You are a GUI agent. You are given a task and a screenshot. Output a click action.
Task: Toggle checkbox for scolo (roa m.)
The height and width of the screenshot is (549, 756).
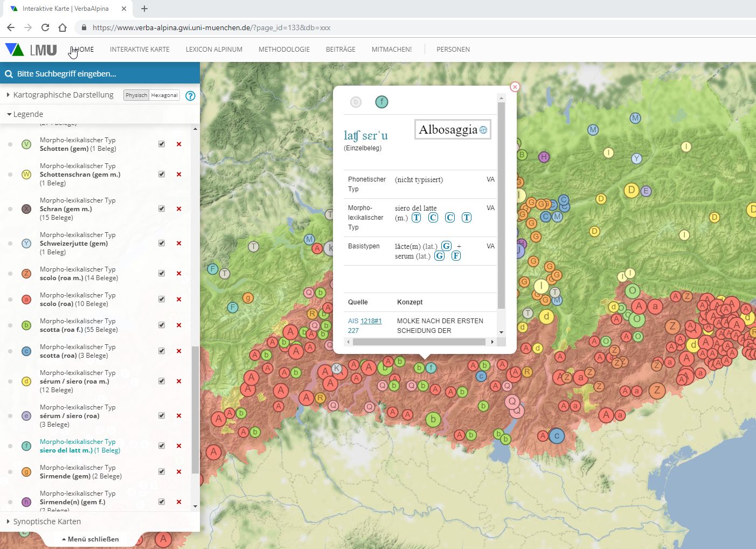pos(162,273)
